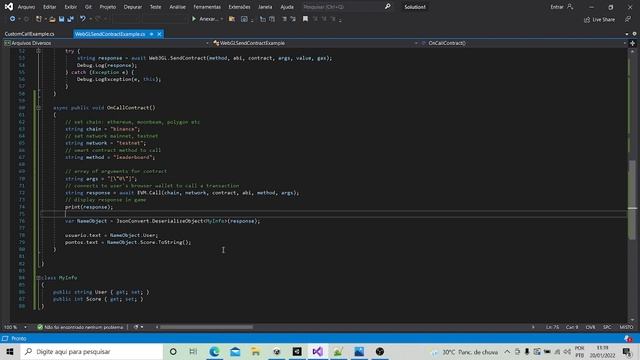Image resolution: width=640 pixels, height=360 pixels.
Task: Open the Photos app on the taskbar
Action: click(x=359, y=351)
